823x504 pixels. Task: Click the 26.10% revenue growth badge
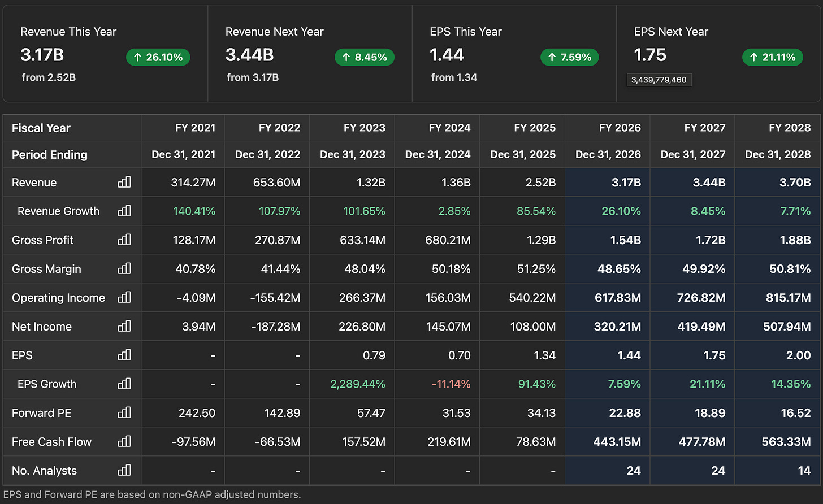158,57
